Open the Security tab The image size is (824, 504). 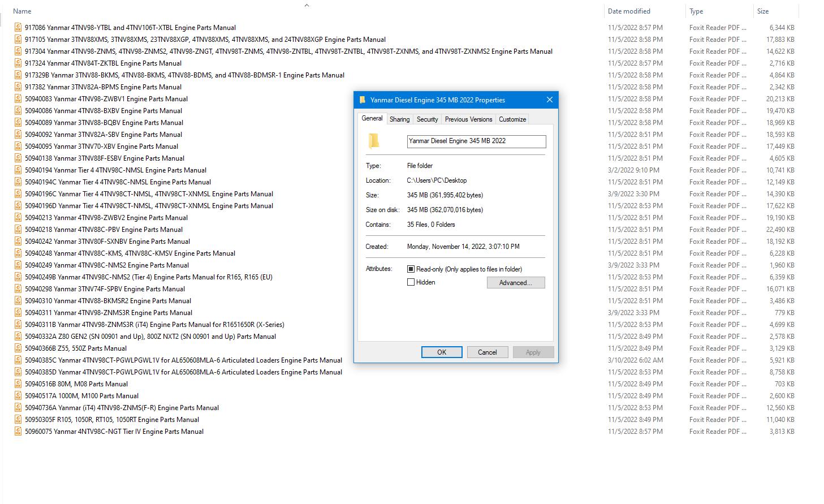point(427,119)
